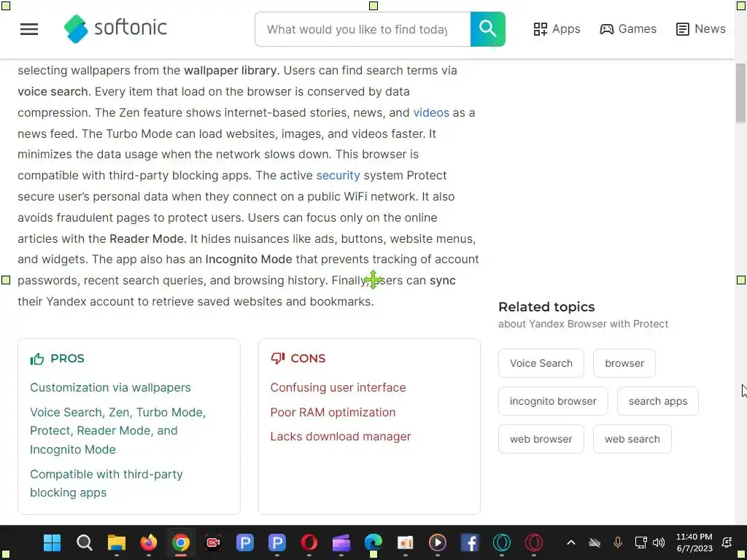Follow the 'security' hyperlink
The width and height of the screenshot is (747, 560).
tap(338, 175)
